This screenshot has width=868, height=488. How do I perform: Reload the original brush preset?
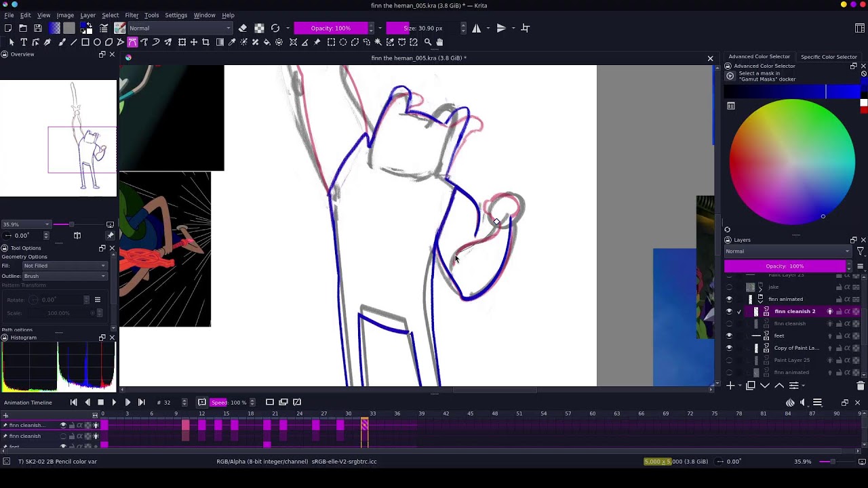(x=275, y=28)
